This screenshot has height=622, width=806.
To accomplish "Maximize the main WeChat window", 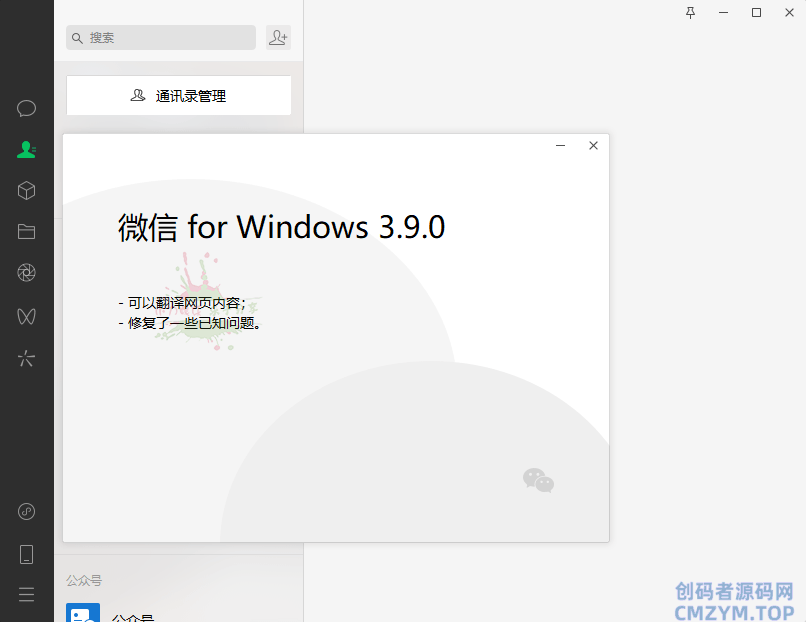I will tap(756, 13).
